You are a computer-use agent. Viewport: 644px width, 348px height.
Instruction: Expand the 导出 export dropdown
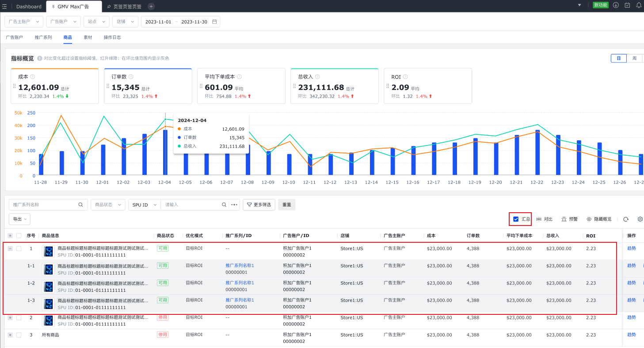click(x=20, y=219)
